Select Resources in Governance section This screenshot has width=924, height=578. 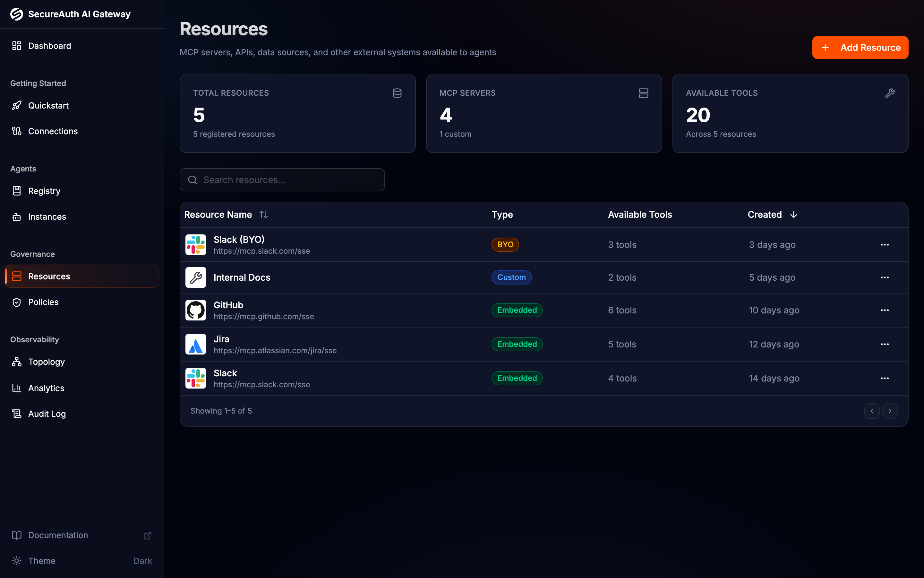tap(82, 276)
